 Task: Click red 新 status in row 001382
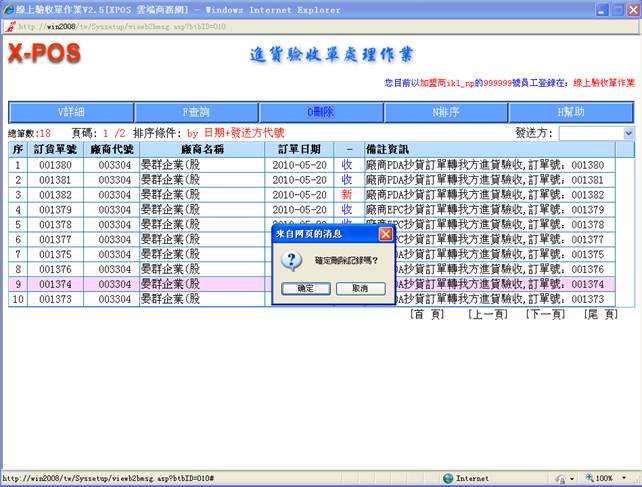347,195
